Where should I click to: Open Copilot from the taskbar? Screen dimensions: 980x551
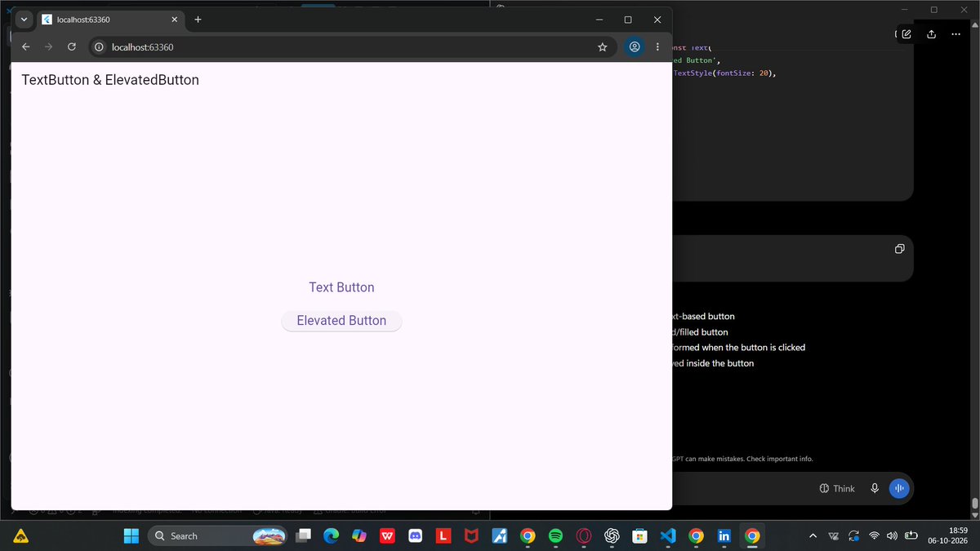point(359,535)
